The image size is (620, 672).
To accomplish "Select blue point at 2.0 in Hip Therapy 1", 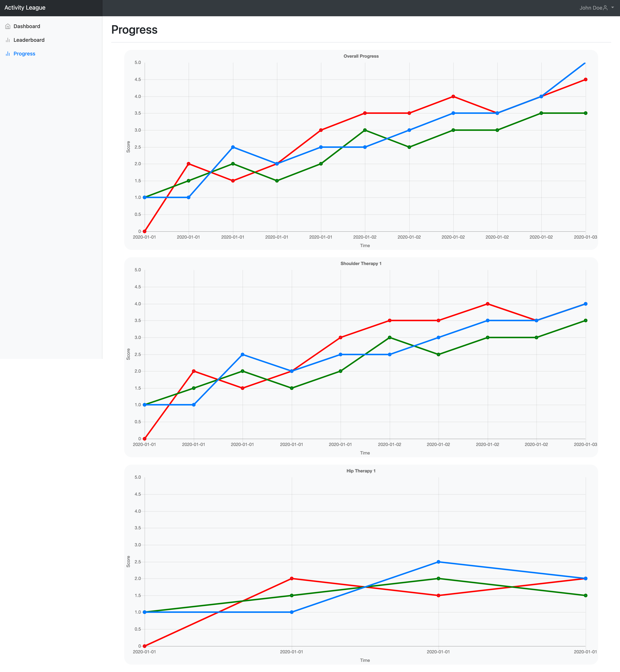I will point(585,579).
